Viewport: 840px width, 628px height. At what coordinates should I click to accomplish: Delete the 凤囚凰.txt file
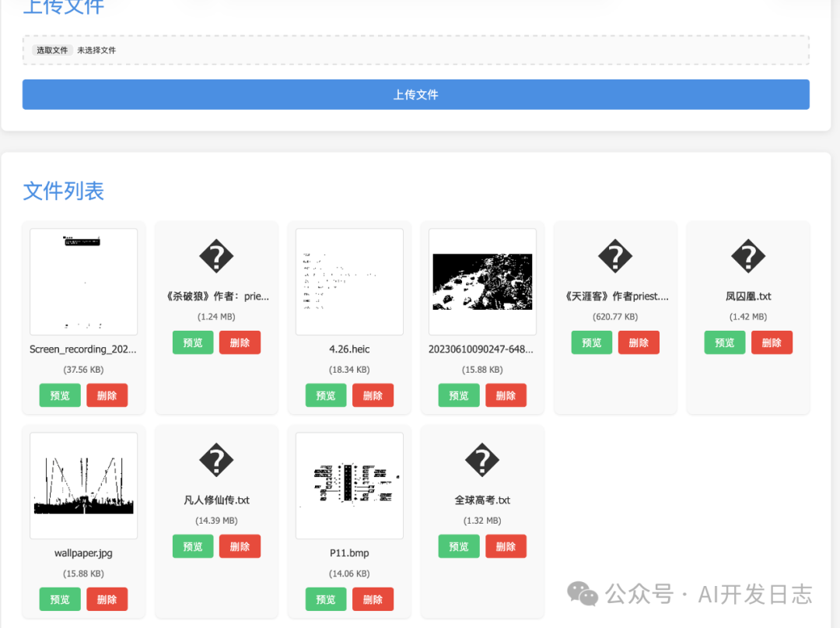click(772, 342)
